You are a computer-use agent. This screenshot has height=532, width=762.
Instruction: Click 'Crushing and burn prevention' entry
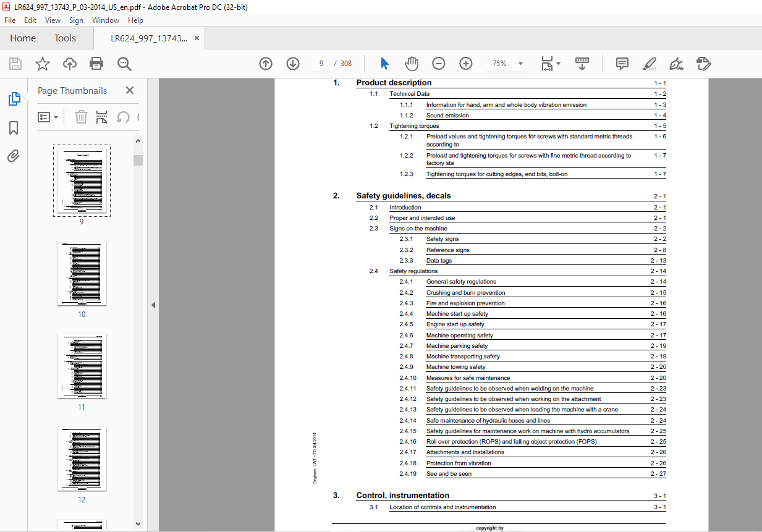pyautogui.click(x=465, y=293)
